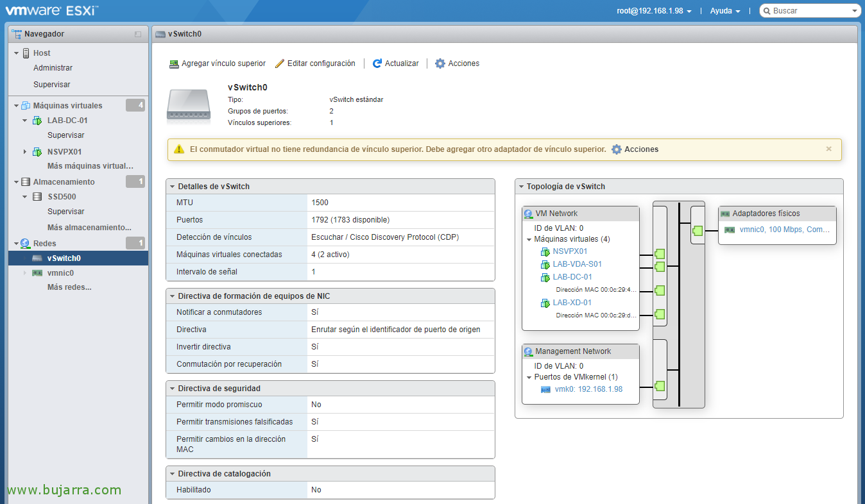
Task: Collapse the Almacenamiento tree node
Action: tap(17, 182)
